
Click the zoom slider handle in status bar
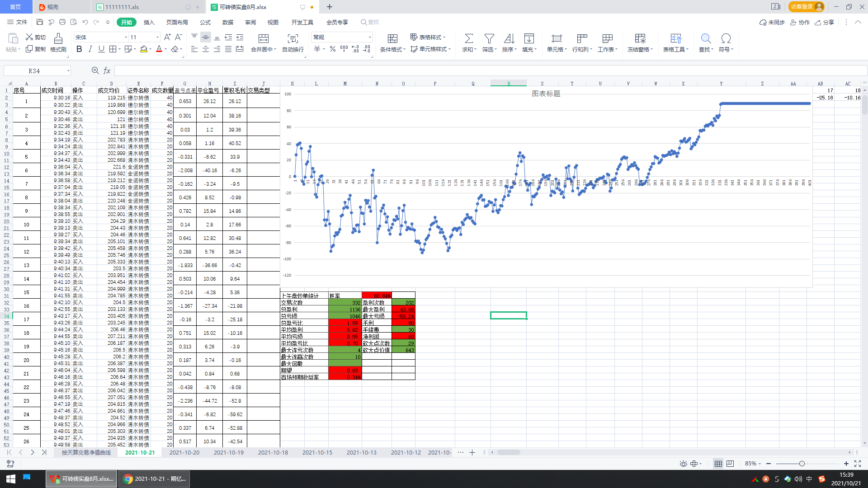(x=802, y=464)
